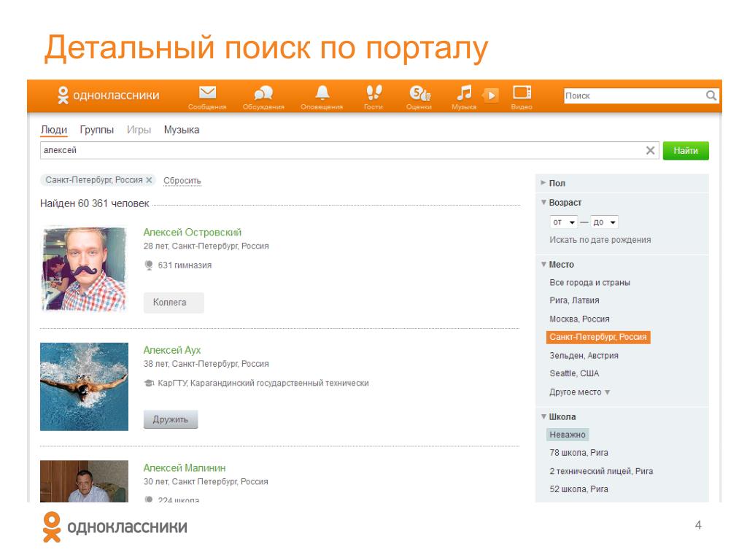The height and width of the screenshot is (560, 747).
Task: Select 2 технический лицей, Рига filter
Action: pos(601,471)
